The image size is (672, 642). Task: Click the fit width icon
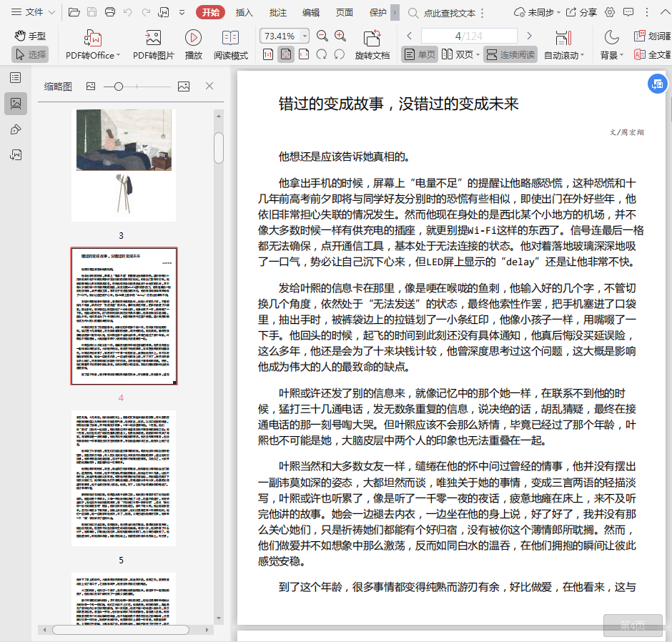(x=304, y=54)
